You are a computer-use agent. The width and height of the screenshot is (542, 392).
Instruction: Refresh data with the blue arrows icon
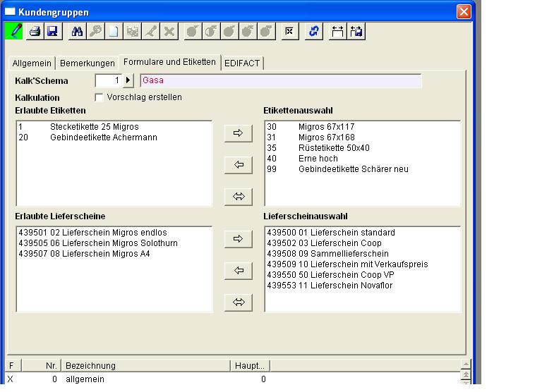coord(314,32)
